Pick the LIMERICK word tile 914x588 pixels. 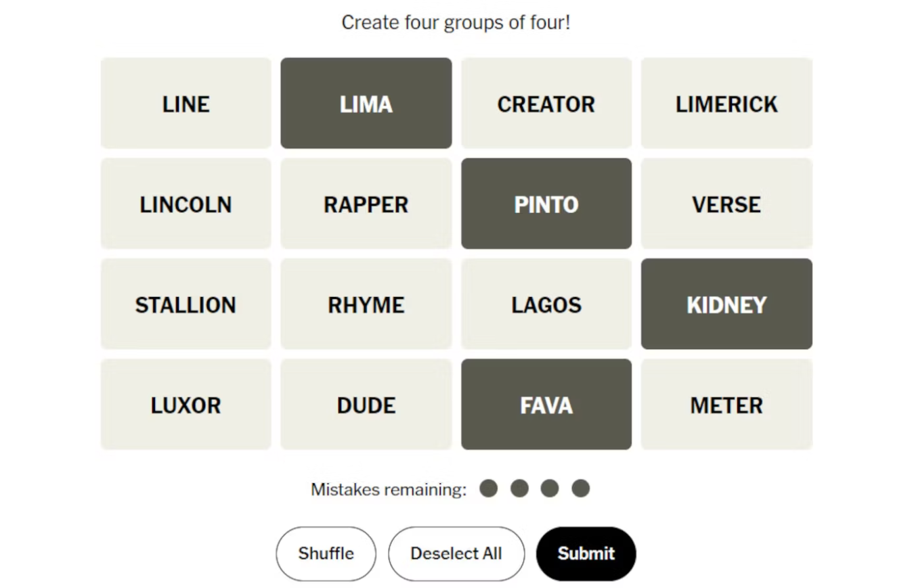tap(726, 104)
